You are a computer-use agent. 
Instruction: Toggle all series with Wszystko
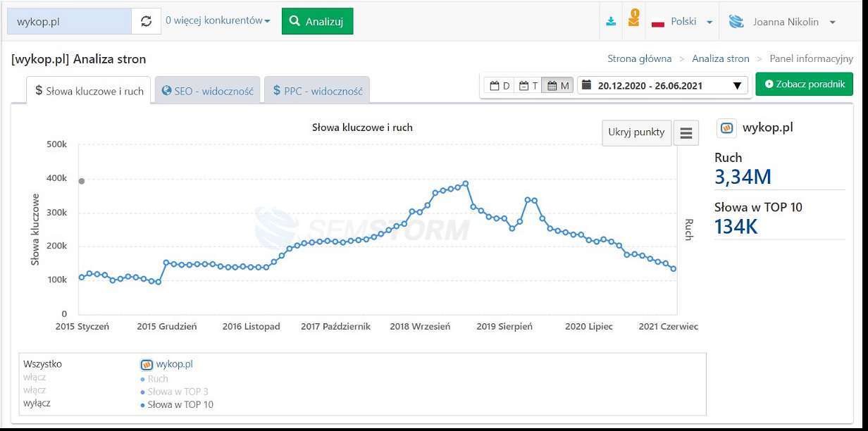[x=42, y=364]
